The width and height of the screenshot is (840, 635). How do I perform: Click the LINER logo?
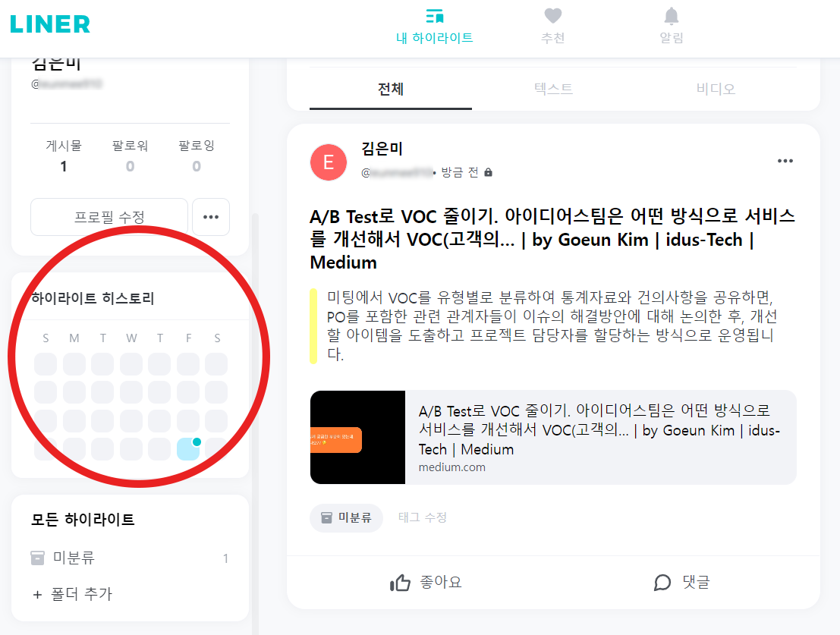pos(50,24)
